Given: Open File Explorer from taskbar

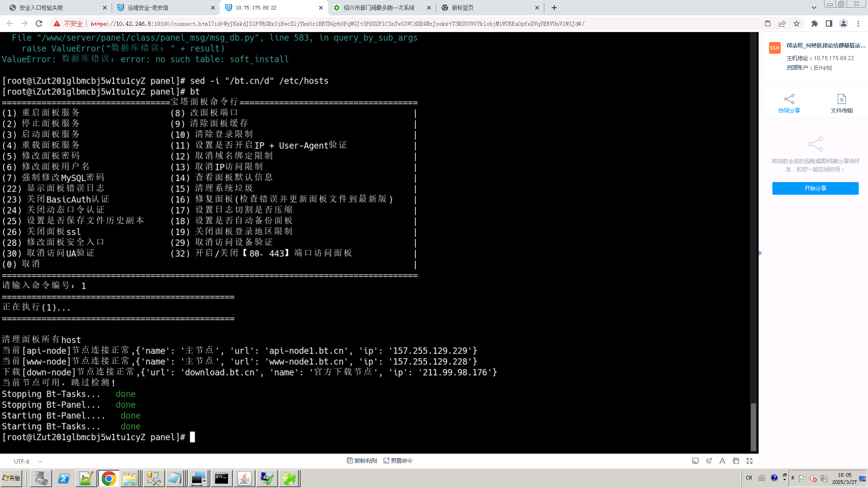Looking at the screenshot, I should click(130, 478).
